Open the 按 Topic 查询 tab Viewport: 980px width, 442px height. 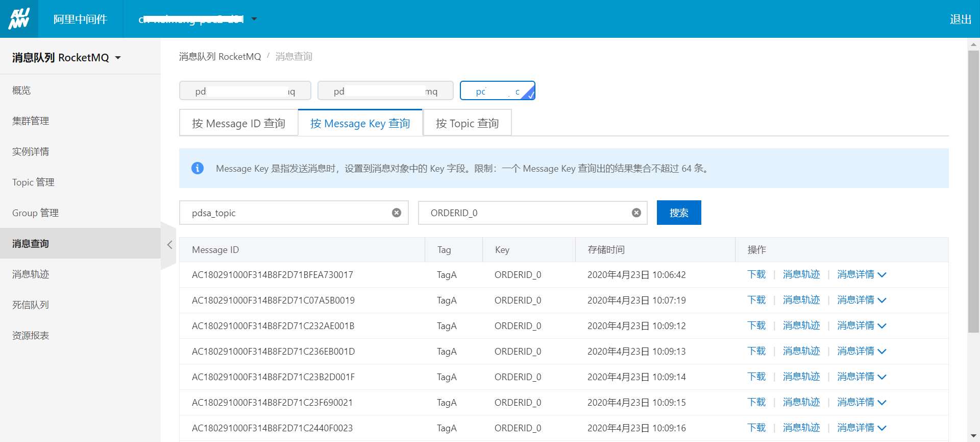pyautogui.click(x=467, y=123)
